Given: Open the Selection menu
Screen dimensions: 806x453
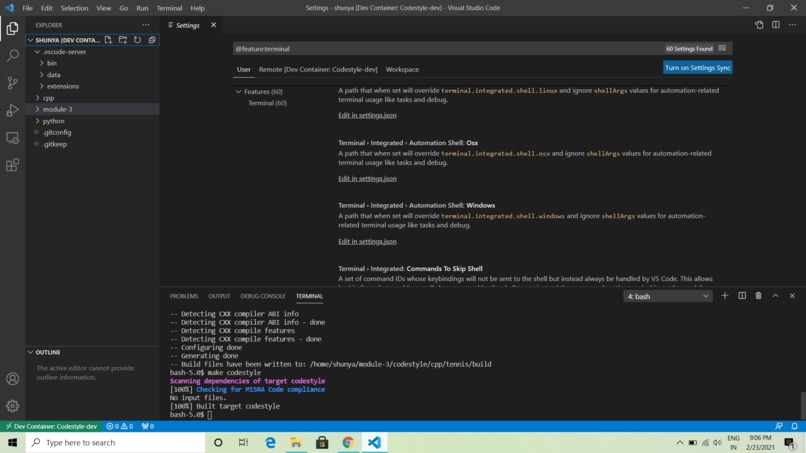Looking at the screenshot, I should [74, 8].
